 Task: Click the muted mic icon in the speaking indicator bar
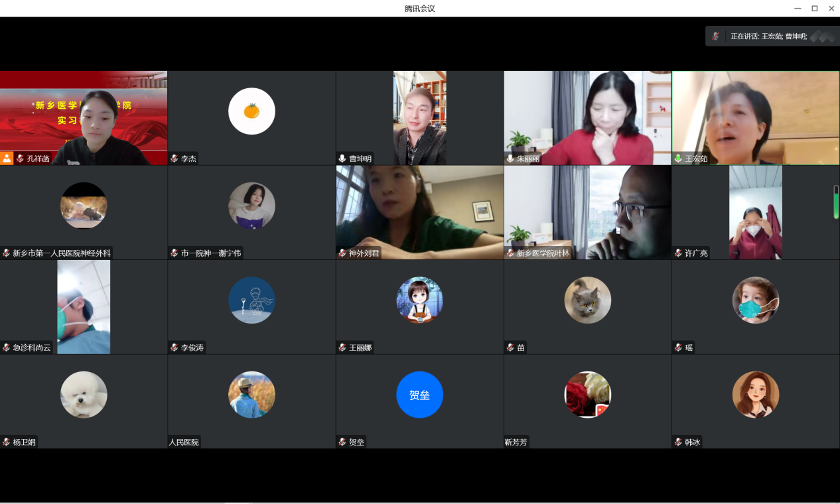pos(715,36)
